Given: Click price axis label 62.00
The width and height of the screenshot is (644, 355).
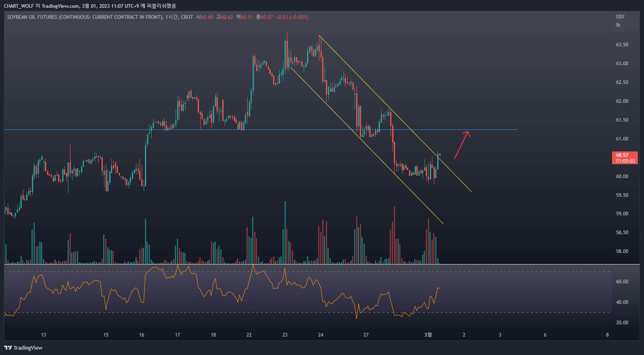Looking at the screenshot, I should pyautogui.click(x=622, y=101).
